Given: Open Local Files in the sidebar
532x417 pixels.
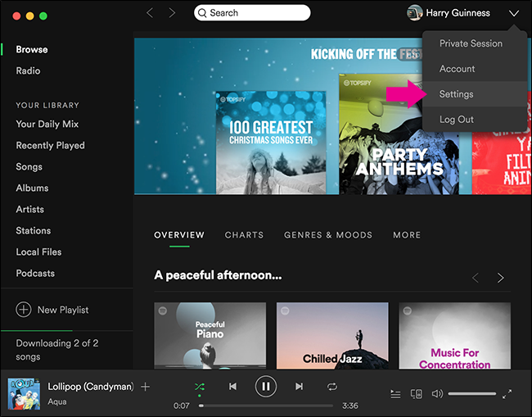Looking at the screenshot, I should coord(38,252).
